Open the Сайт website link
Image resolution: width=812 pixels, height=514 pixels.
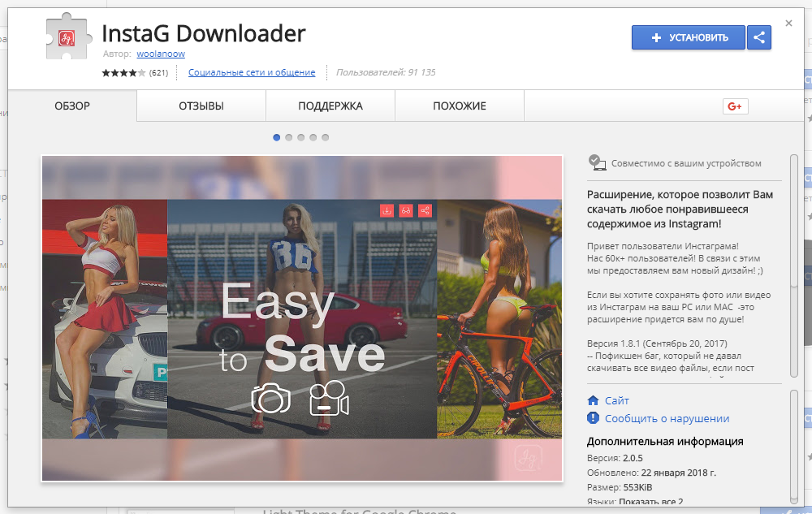pos(617,400)
